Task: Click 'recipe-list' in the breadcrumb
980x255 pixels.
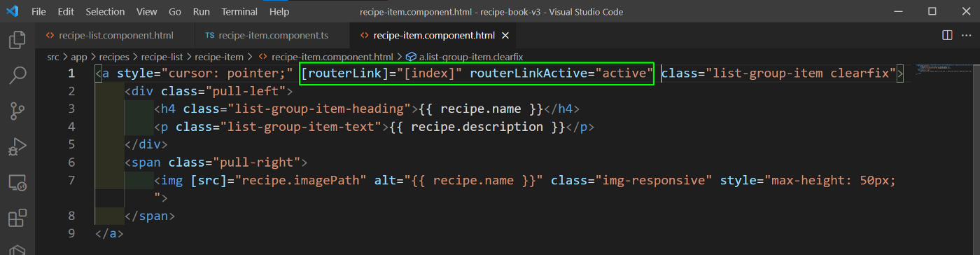Action: 162,57
